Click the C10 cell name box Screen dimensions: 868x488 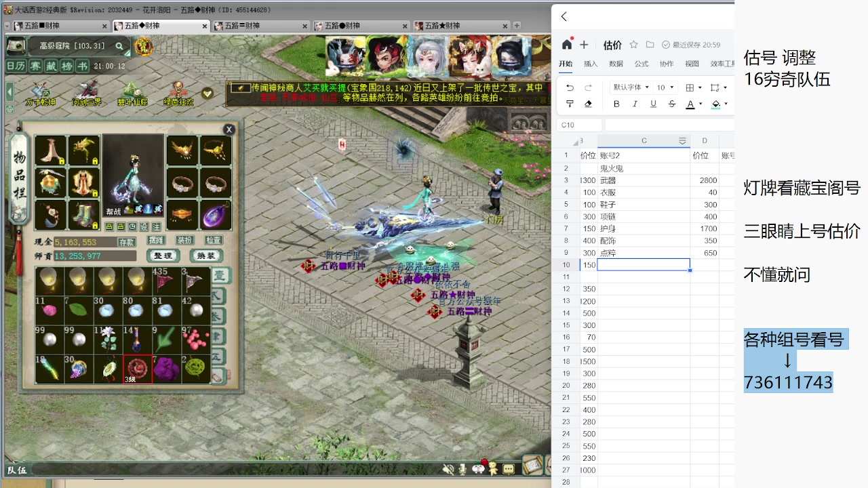click(579, 125)
